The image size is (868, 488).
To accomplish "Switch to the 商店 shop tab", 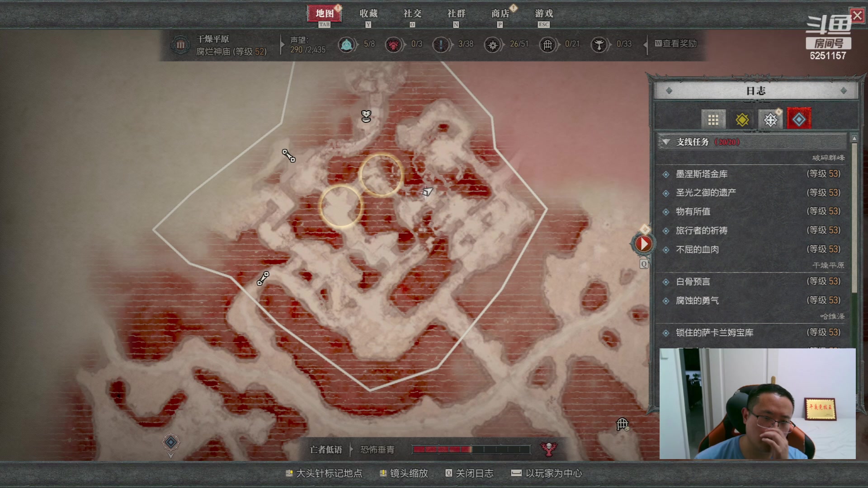I will click(x=500, y=14).
